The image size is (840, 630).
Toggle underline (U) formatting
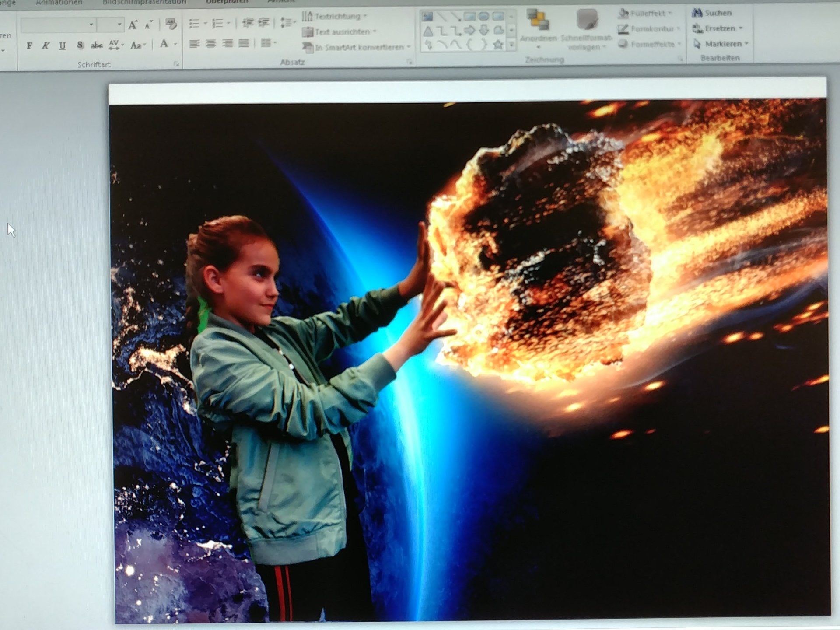coord(62,45)
